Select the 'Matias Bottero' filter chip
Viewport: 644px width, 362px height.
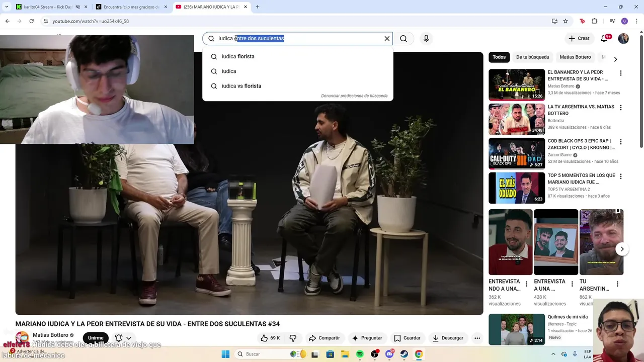click(x=575, y=57)
